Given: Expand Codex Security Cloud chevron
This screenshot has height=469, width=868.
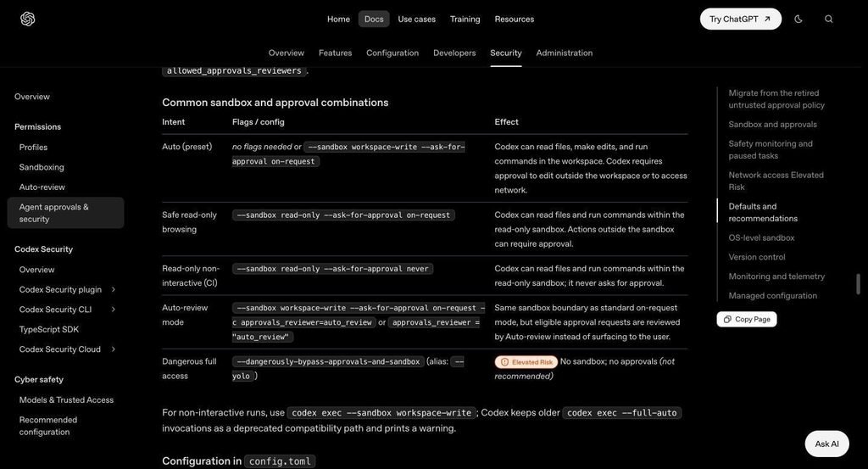Looking at the screenshot, I should pos(114,349).
